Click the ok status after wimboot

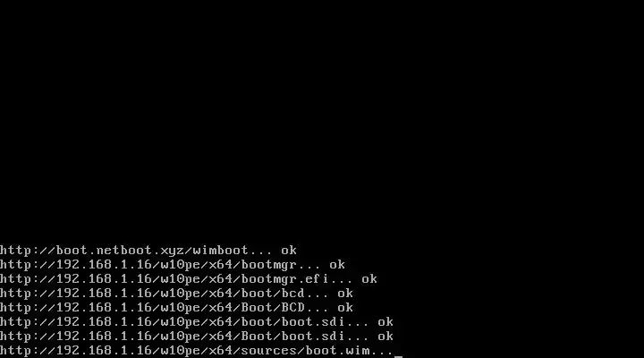(x=289, y=251)
